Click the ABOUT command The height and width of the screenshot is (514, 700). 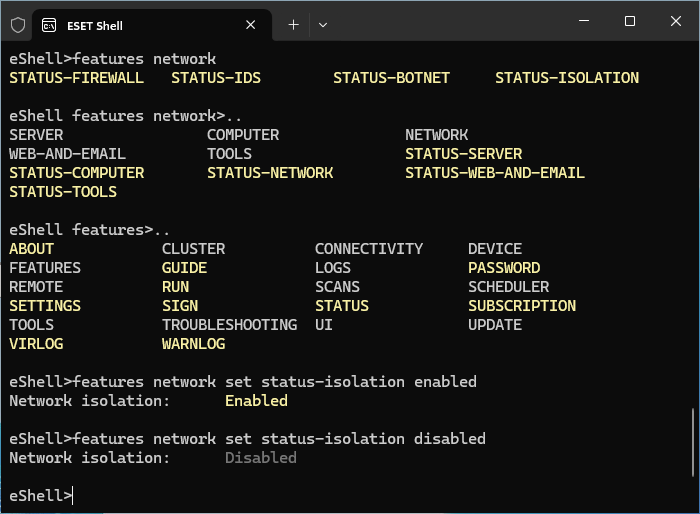(x=32, y=249)
